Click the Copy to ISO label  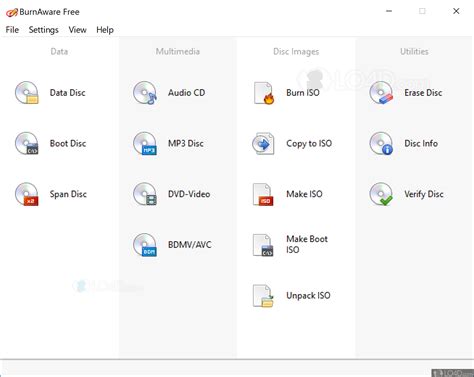[309, 144]
